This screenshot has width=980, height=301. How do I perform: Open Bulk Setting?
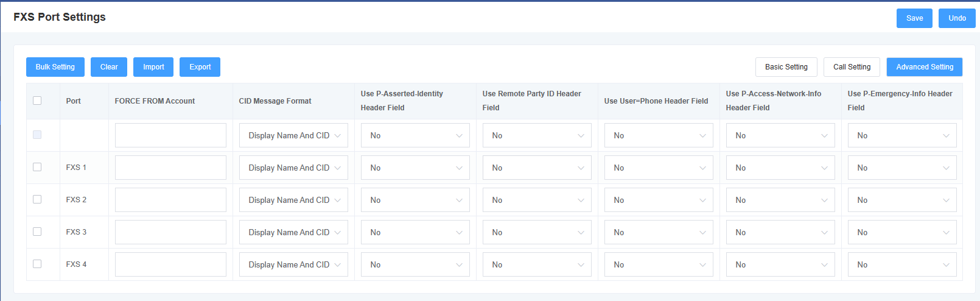pyautogui.click(x=55, y=67)
